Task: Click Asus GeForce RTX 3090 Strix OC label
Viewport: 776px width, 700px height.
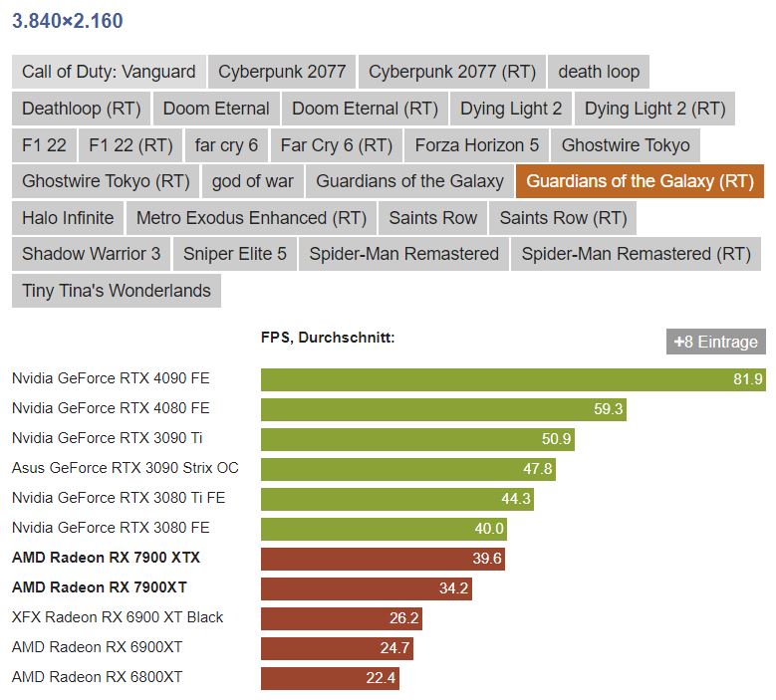Action: pyautogui.click(x=126, y=468)
